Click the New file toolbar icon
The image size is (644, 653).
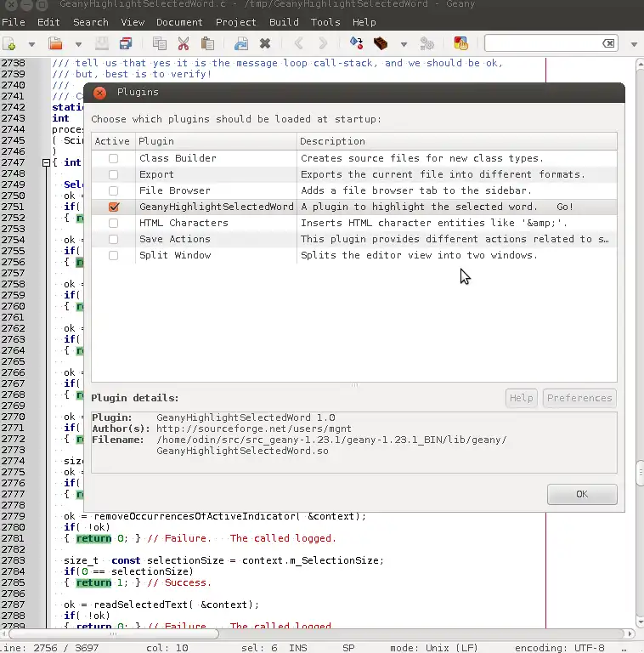tap(10, 43)
